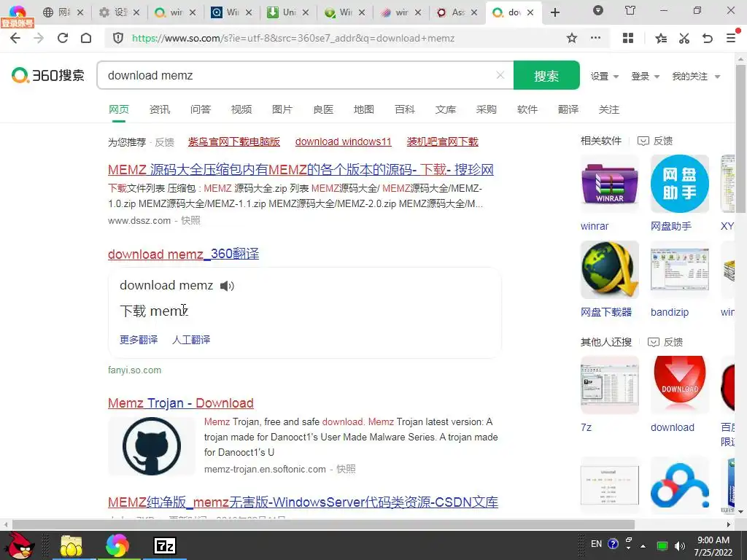Click the 反馈 link beside 相关软件
Viewport: 747px width, 560px height.
(655, 141)
